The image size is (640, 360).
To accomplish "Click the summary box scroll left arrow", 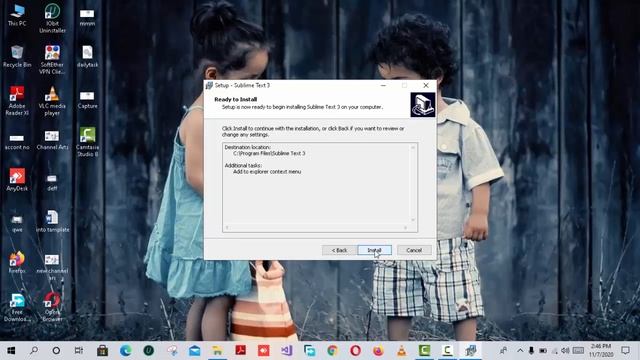I will point(227,228).
